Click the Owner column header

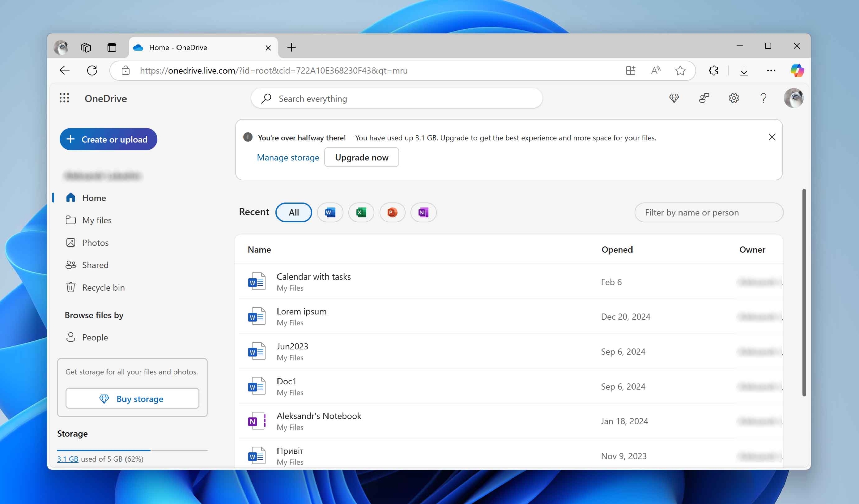752,249
